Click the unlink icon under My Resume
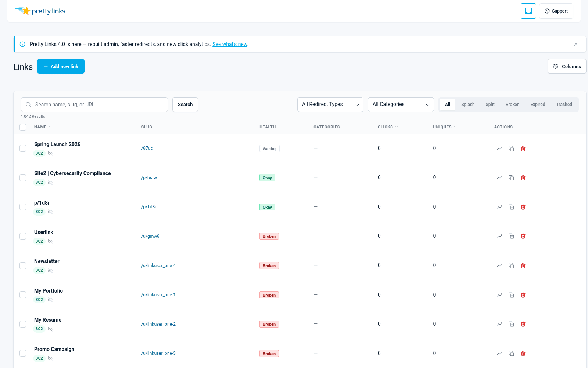The image size is (588, 368). pos(50,329)
